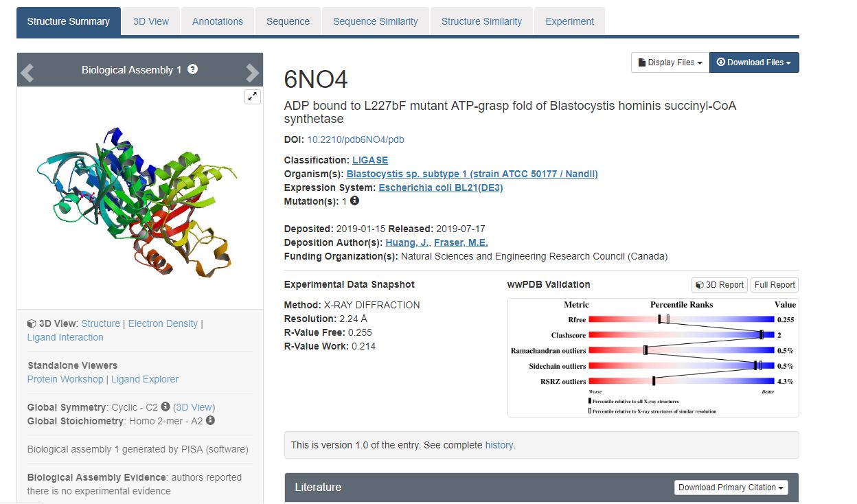Click the Mutation(s) info icon
The height and width of the screenshot is (504, 857).
click(354, 201)
